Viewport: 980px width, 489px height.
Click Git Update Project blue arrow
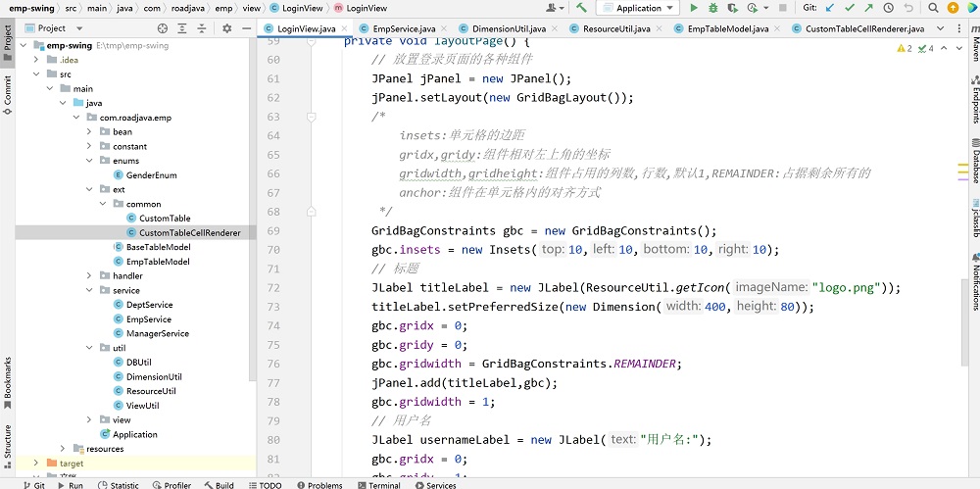point(829,8)
